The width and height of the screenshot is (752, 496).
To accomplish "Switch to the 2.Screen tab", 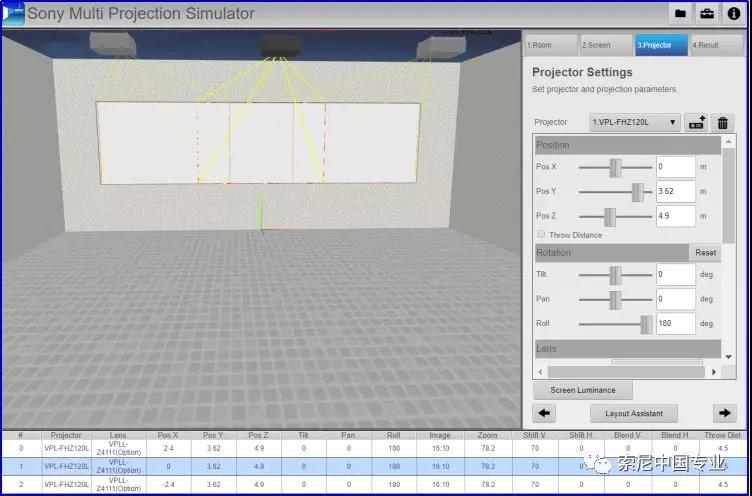I will (x=606, y=45).
